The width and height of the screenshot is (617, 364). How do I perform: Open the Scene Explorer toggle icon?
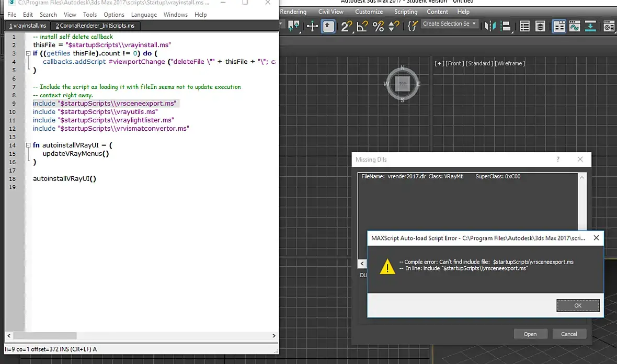524,26
